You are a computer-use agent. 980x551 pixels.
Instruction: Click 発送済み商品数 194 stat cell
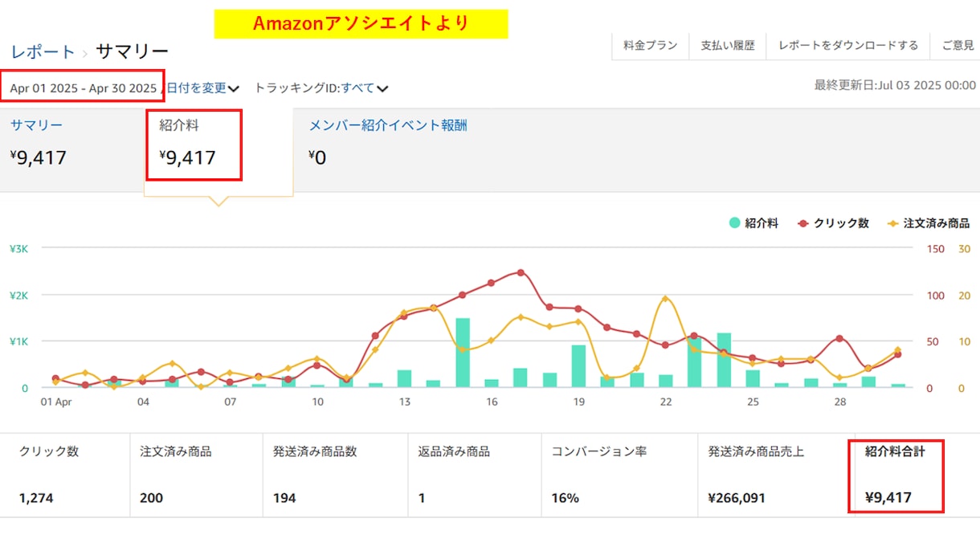335,475
